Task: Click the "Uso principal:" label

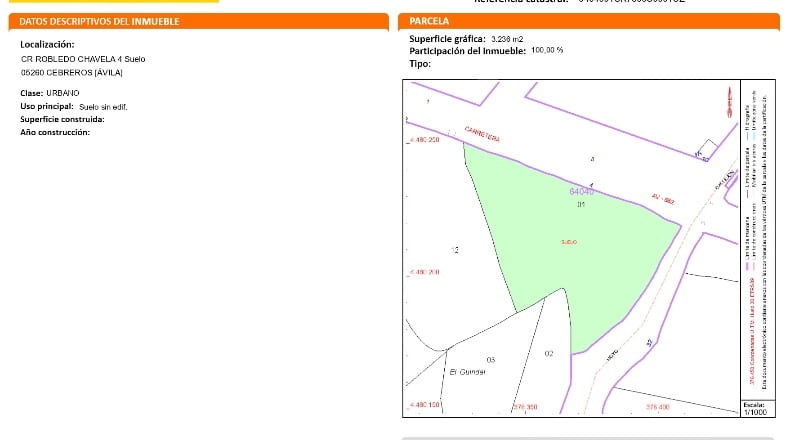Action: click(47, 106)
